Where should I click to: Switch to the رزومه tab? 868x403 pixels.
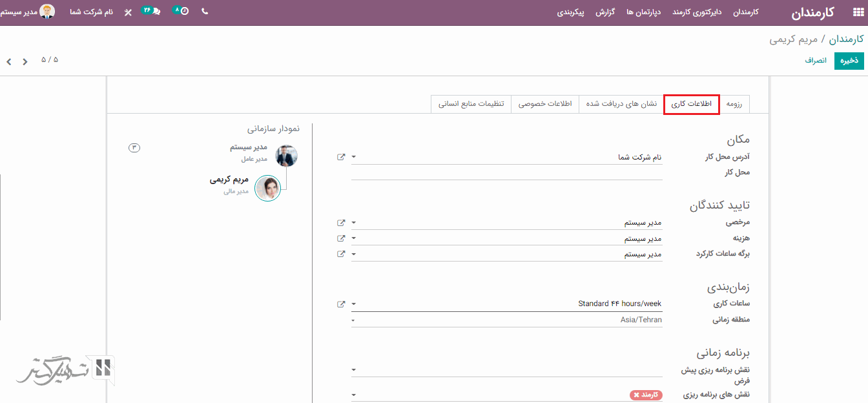(734, 104)
